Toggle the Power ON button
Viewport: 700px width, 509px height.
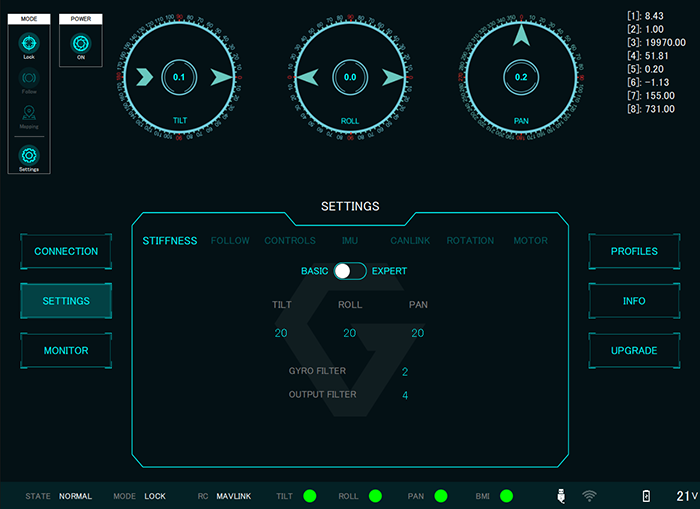tap(80, 43)
